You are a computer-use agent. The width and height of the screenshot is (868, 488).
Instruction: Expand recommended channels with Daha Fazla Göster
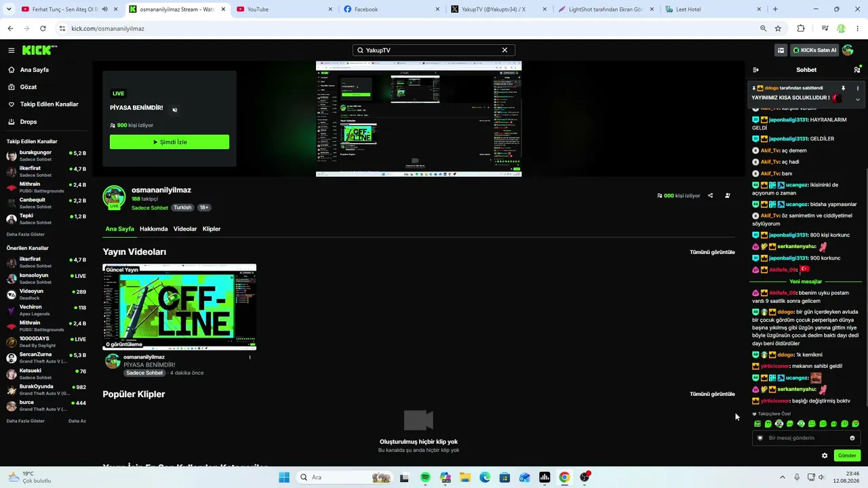(x=26, y=421)
